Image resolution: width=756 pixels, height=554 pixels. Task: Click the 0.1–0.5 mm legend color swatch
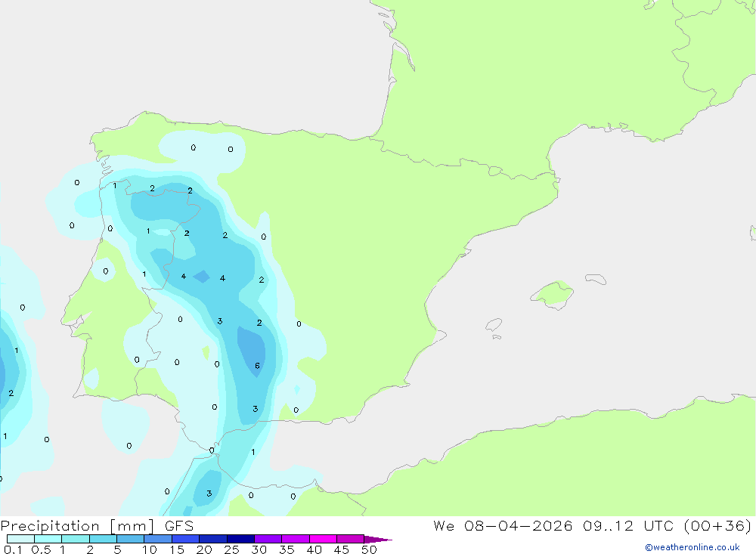coord(20,539)
